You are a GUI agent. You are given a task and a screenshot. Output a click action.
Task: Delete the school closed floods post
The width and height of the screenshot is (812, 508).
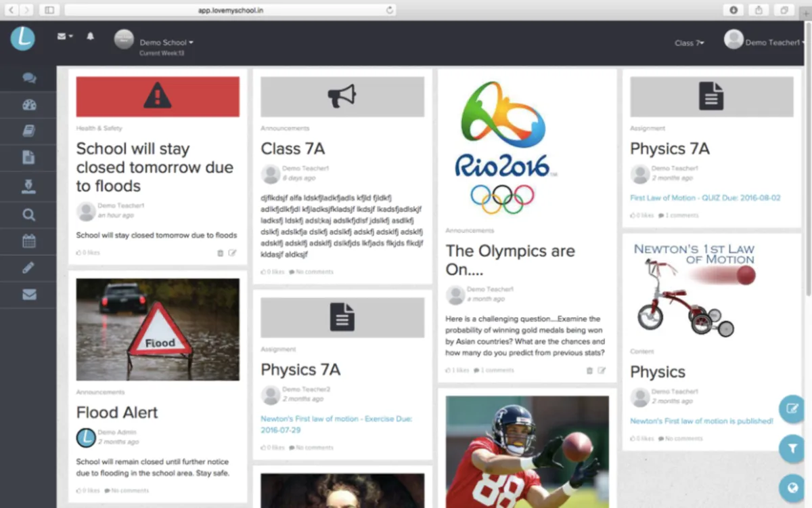pos(221,253)
